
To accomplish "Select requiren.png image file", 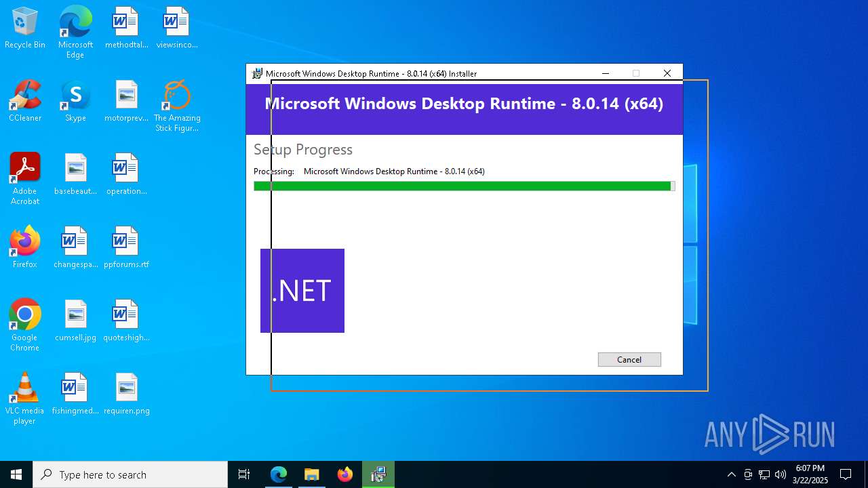I will [126, 394].
